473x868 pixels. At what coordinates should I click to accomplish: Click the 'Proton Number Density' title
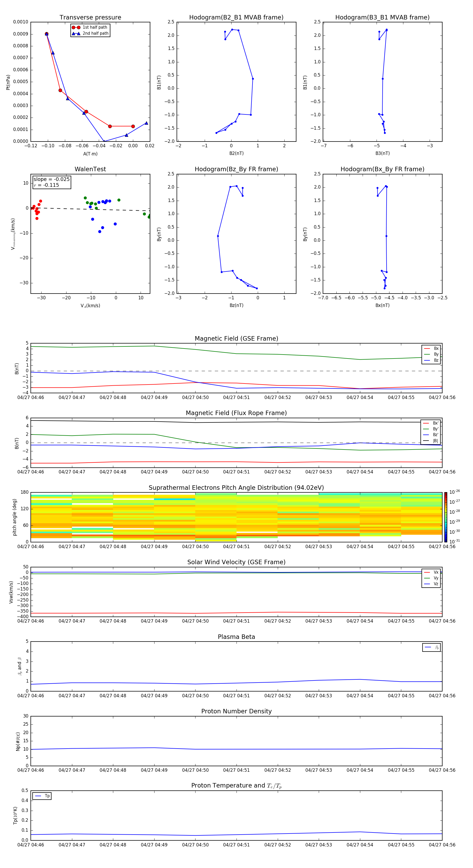[x=236, y=711]
